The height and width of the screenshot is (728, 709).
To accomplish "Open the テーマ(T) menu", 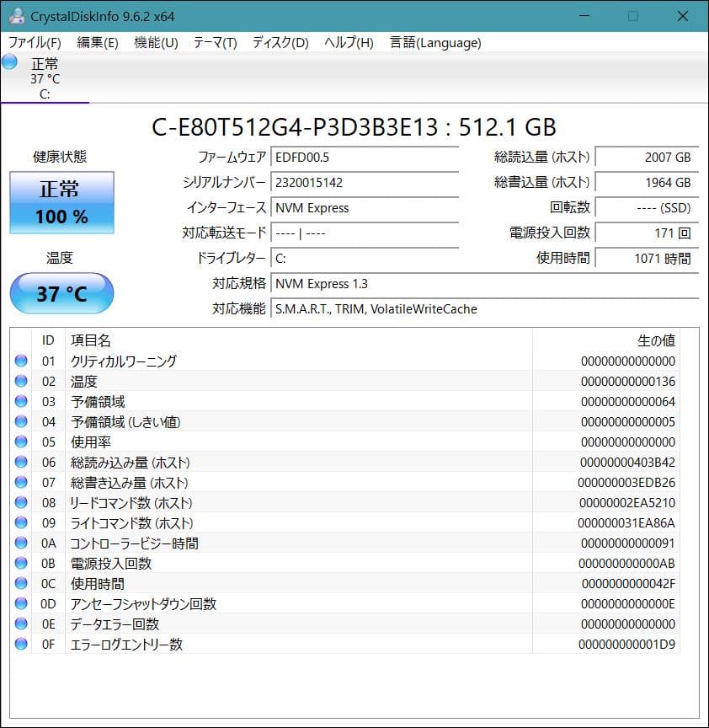I will [x=211, y=42].
